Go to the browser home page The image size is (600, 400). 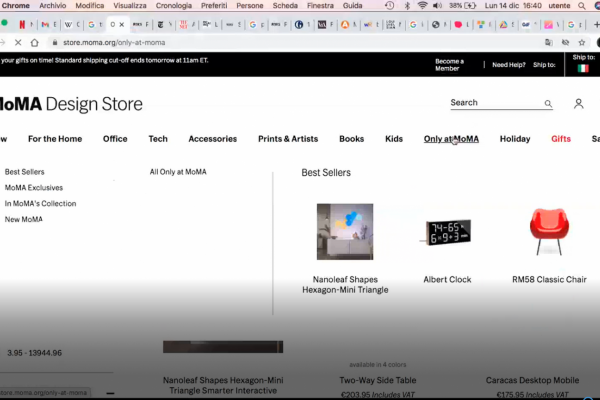click(x=34, y=42)
